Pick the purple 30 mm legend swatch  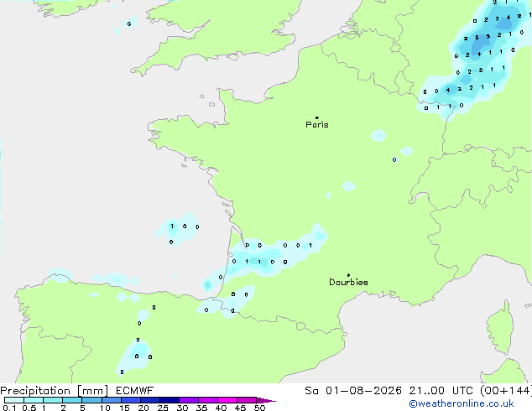coord(189,400)
